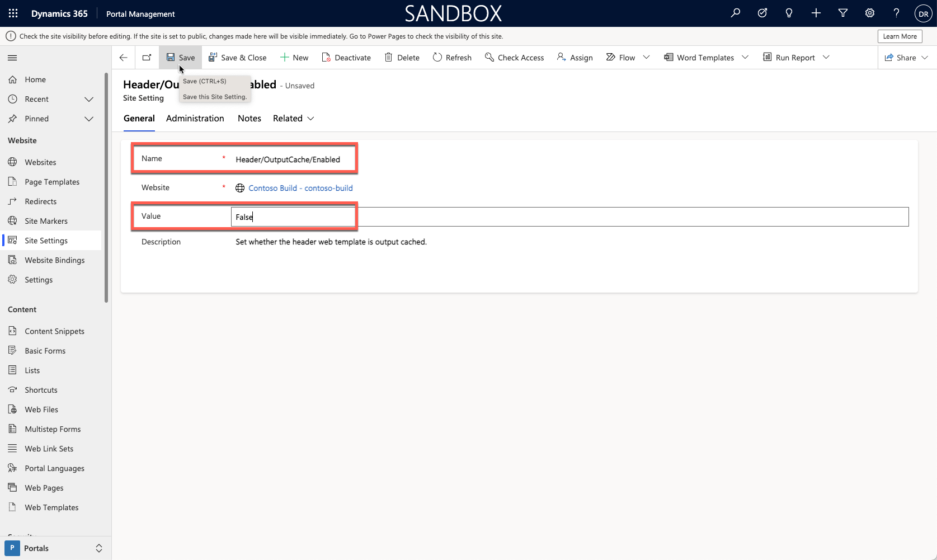Open the Notes tab
The width and height of the screenshot is (937, 560).
click(x=249, y=118)
